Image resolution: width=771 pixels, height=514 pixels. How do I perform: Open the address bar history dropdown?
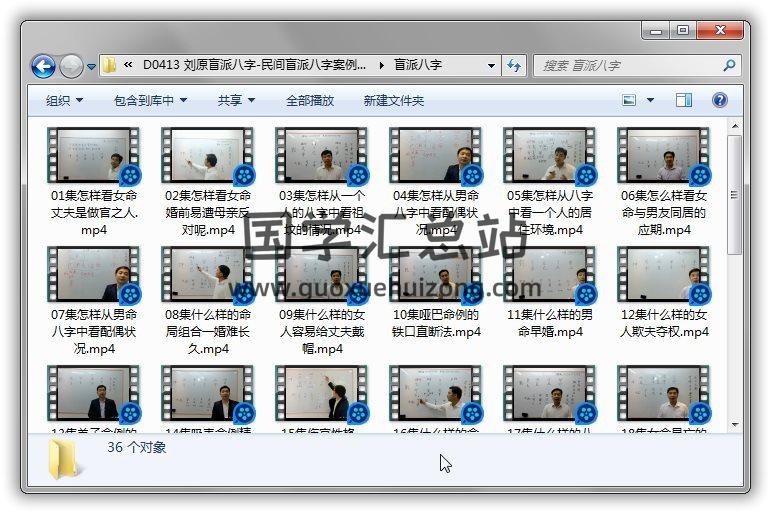tap(491, 65)
